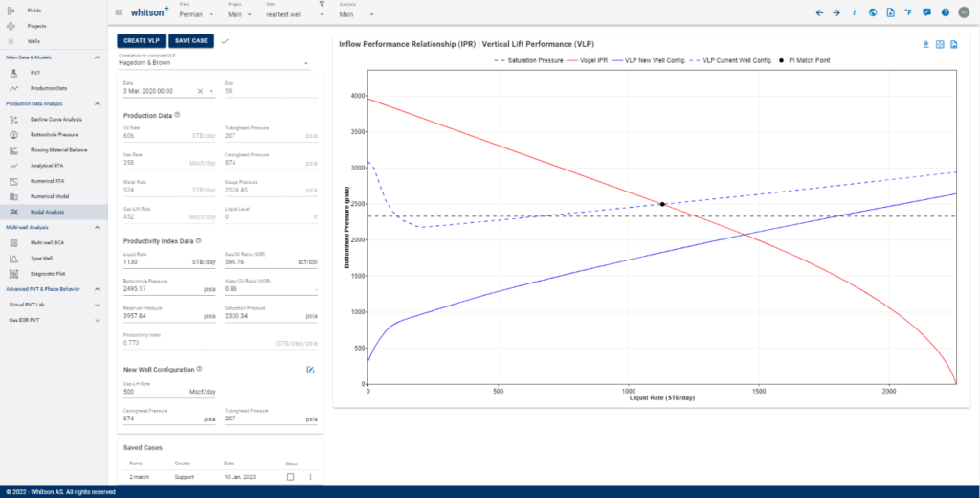Collapse the Main Data & Models section
Screen dimensions: 980x498
97,57
